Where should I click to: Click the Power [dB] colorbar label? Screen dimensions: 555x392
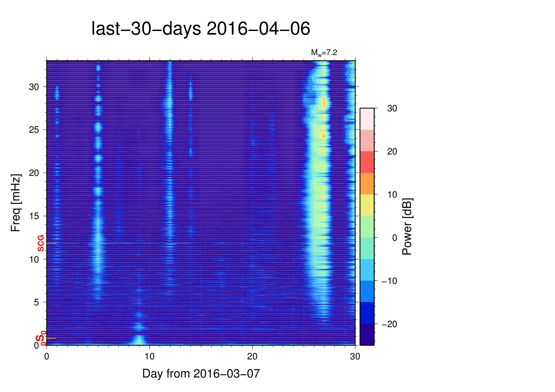[x=407, y=227]
